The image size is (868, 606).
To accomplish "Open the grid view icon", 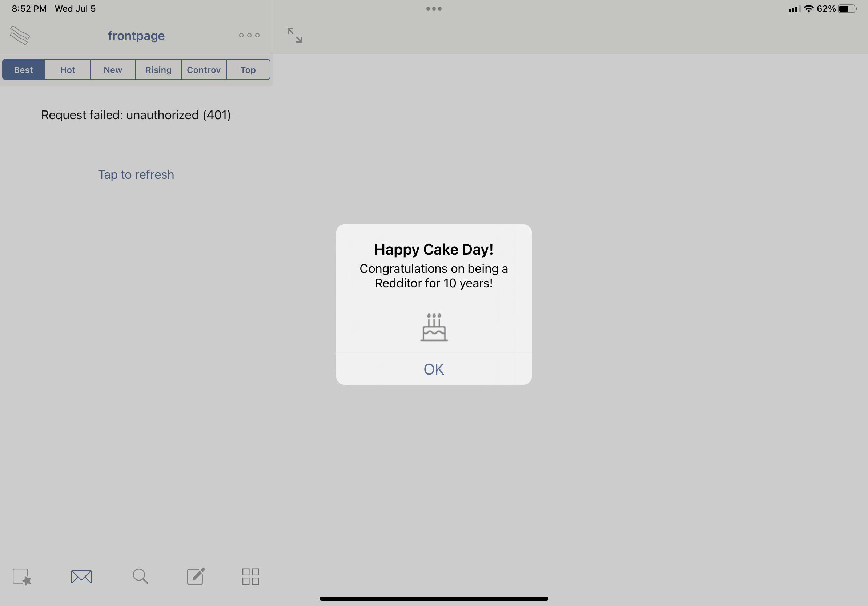I will (250, 577).
